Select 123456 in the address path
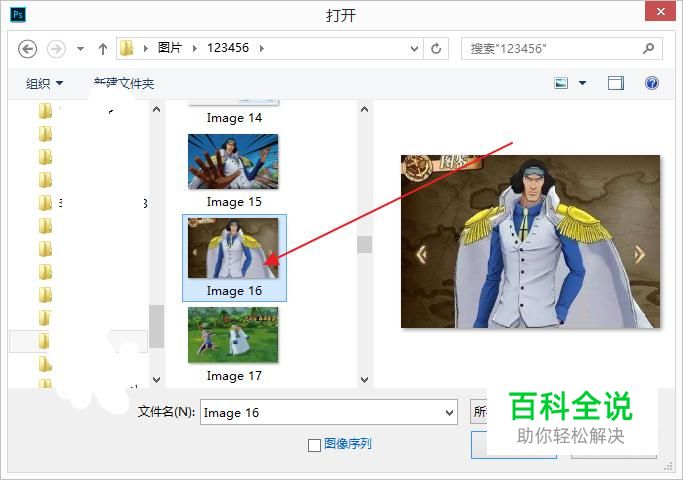This screenshot has height=480, width=683. coord(228,47)
